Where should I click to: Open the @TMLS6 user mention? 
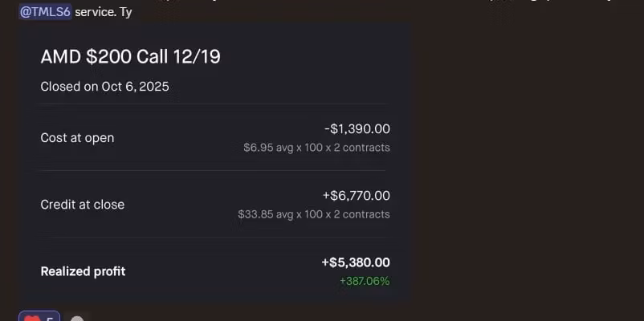tap(45, 12)
